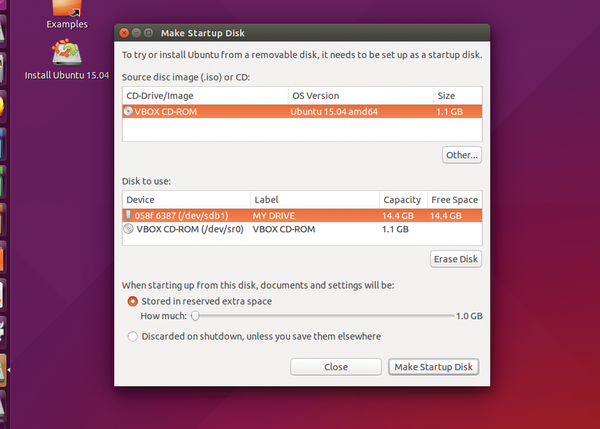Viewport: 600px width, 429px height.
Task: Select 058f 6387 (/dev/sdb1) disk row
Action: click(302, 215)
